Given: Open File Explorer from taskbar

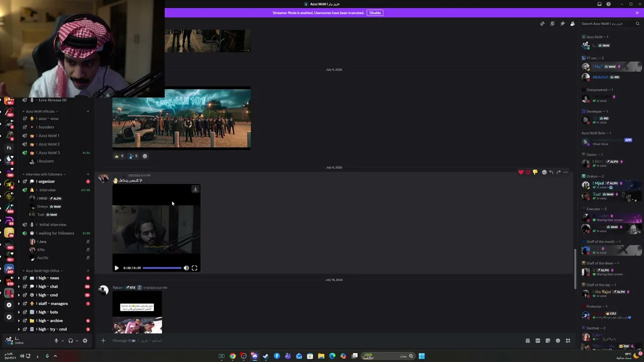Looking at the screenshot, I should pyautogui.click(x=321, y=356).
